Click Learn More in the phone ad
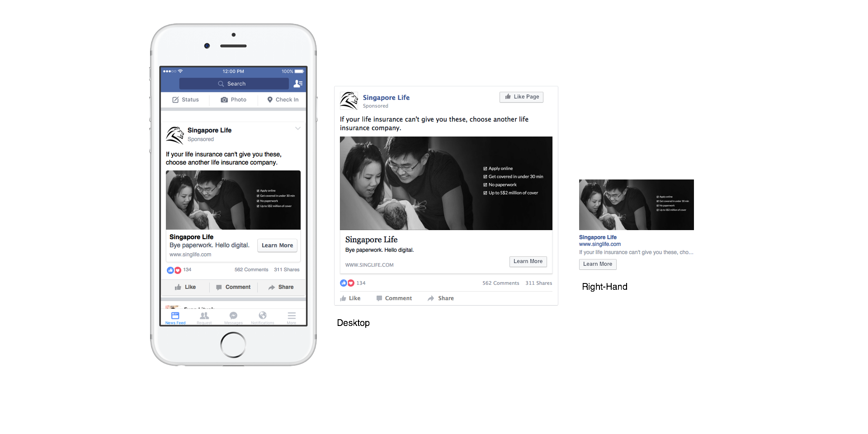Viewport: 868px width, 434px height. 278,245
